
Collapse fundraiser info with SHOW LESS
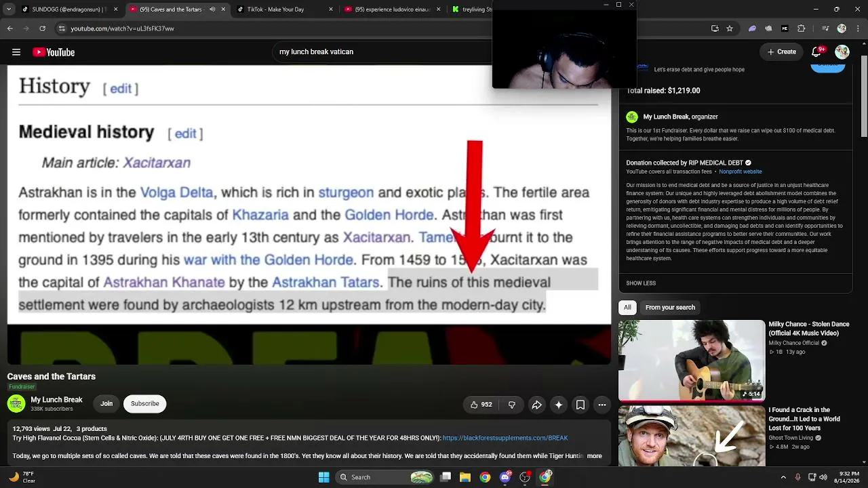pos(641,283)
